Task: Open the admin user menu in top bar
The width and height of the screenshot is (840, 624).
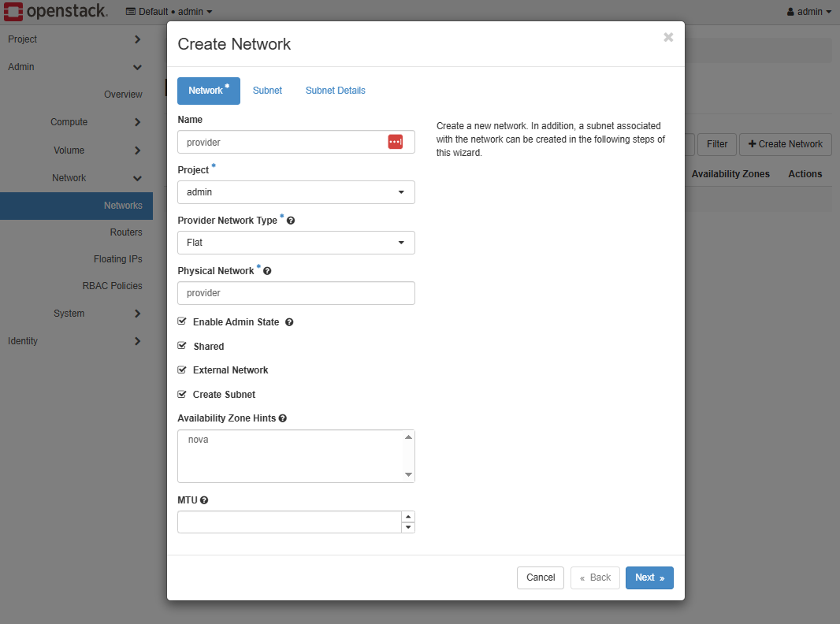Action: pos(809,12)
